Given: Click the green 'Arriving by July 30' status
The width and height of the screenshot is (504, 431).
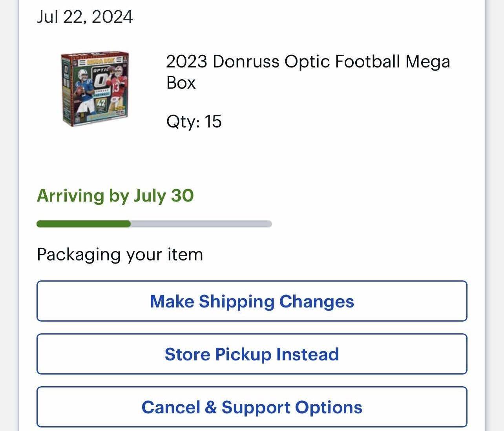Looking at the screenshot, I should tap(115, 195).
